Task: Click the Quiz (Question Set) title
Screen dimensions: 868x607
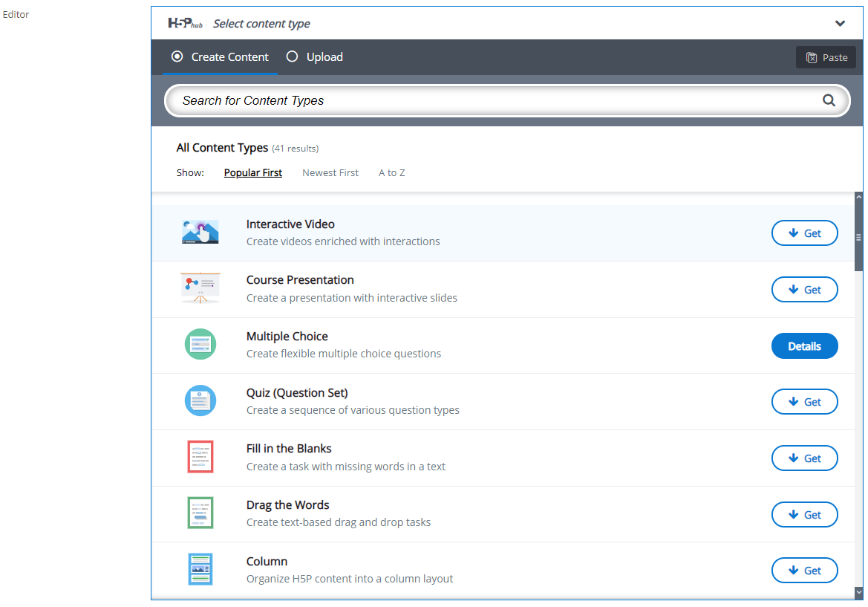Action: click(x=297, y=393)
